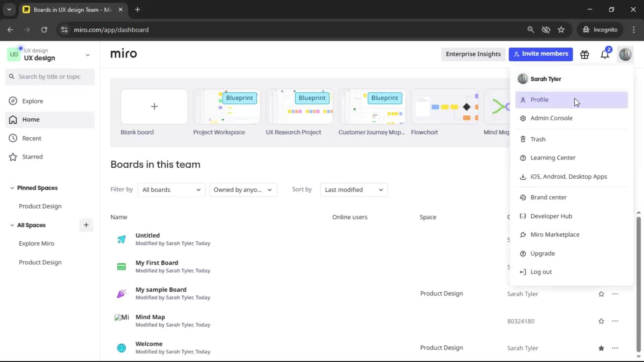Select Profile from the user menu
This screenshot has height=362, width=644.
click(x=572, y=100)
